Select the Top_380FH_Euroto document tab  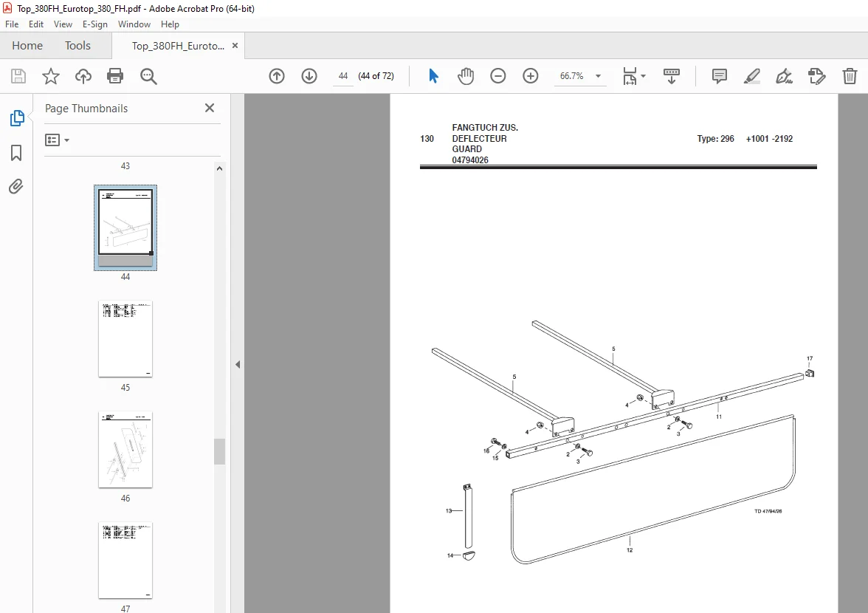178,46
